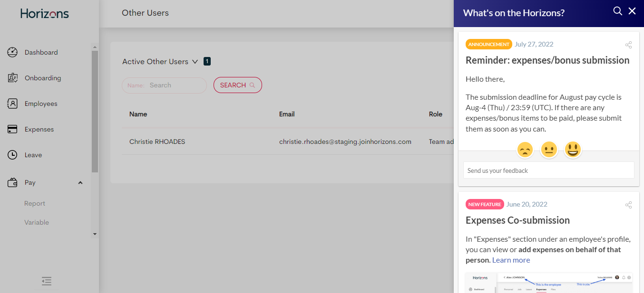Viewport: 644px width, 293px height.
Task: Open the Employees page
Action: click(41, 104)
